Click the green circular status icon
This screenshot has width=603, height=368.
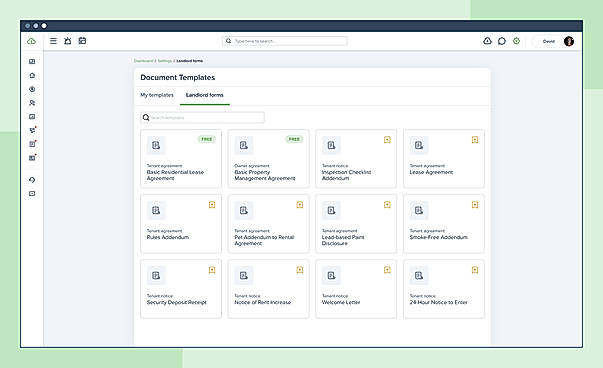pyautogui.click(x=516, y=41)
